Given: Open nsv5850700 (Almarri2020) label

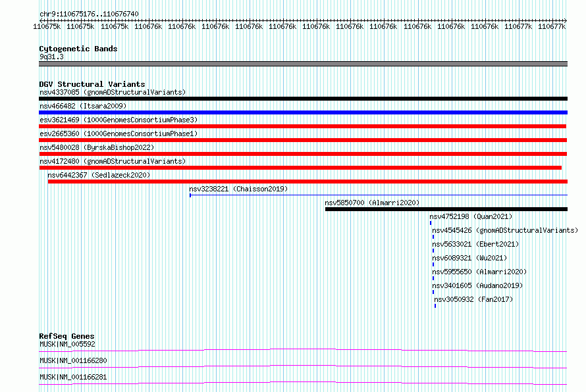Looking at the screenshot, I should pos(372,203).
